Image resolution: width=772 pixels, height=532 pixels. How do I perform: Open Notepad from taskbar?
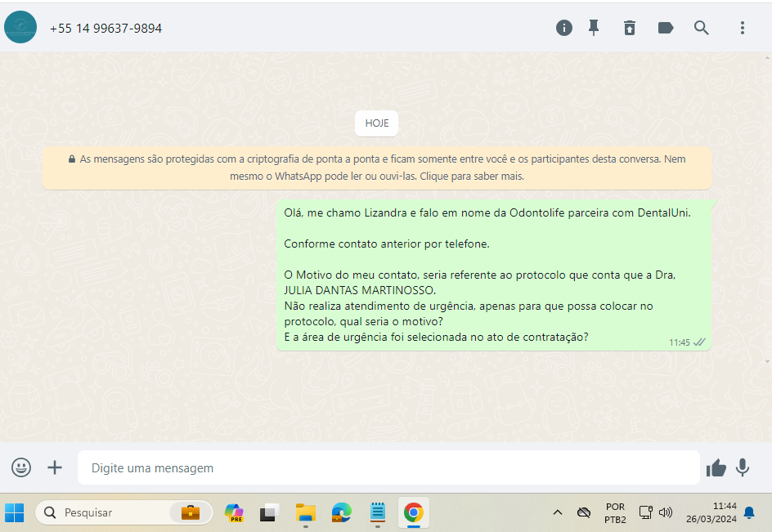(378, 513)
